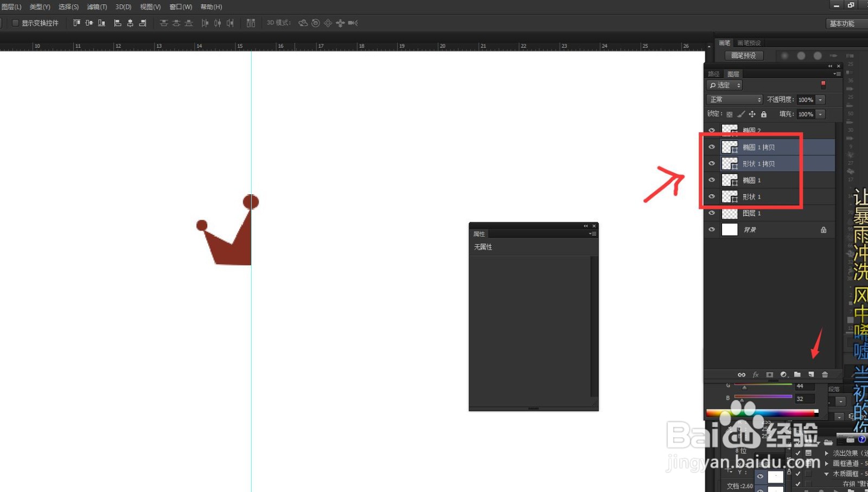The width and height of the screenshot is (868, 492).
Task: Hide the 背景 layer eye
Action: click(x=712, y=229)
